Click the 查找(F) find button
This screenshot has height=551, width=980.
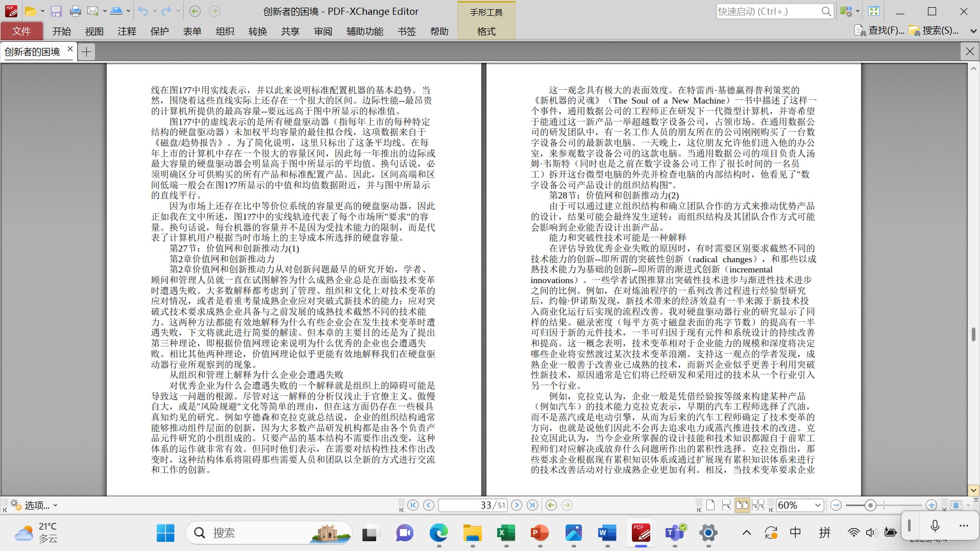(x=879, y=31)
